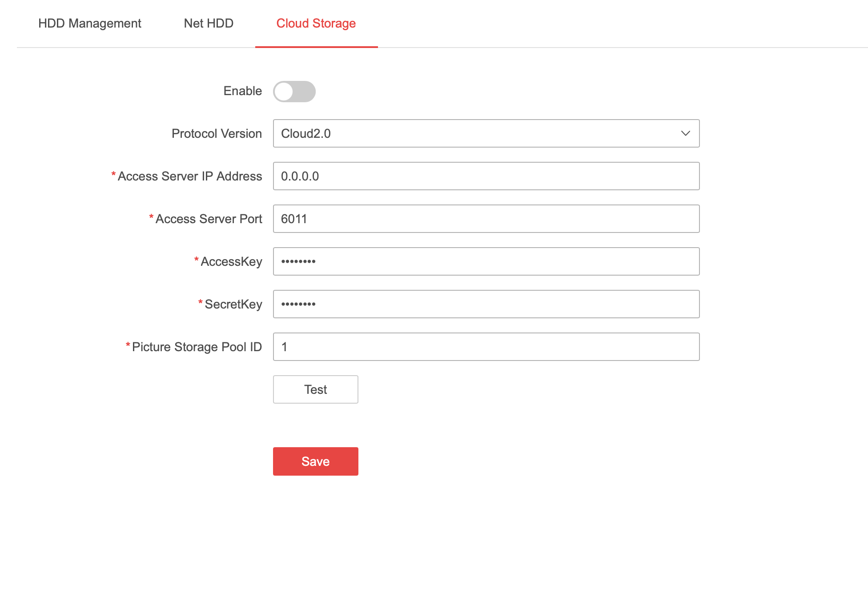The width and height of the screenshot is (868, 593).
Task: Click the chevron arrow beside Cloud2.0
Action: coord(685,133)
